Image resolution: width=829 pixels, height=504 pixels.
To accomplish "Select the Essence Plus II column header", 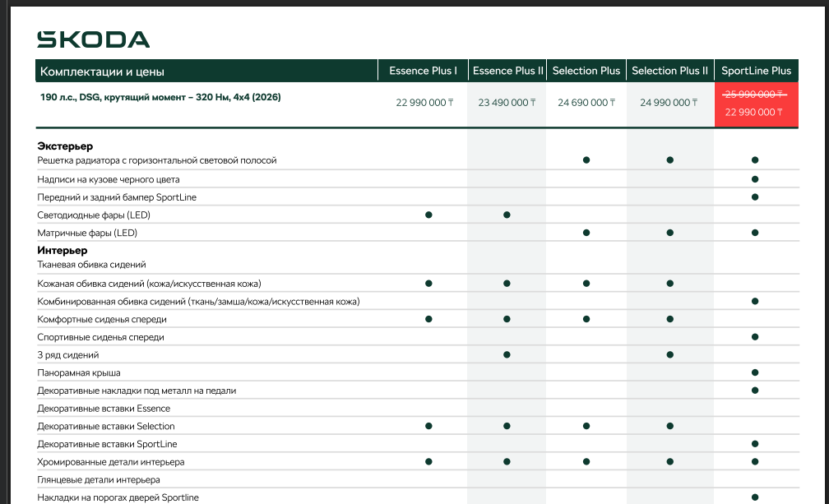I will [x=507, y=71].
